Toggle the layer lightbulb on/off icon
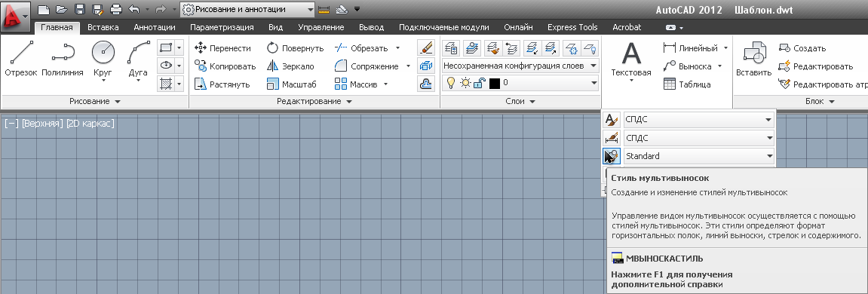 (x=451, y=83)
